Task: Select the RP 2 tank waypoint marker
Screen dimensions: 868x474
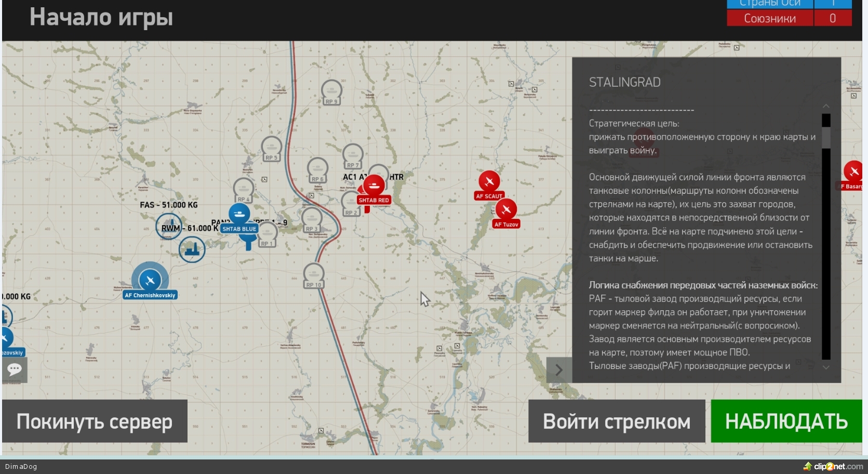Action: (351, 204)
